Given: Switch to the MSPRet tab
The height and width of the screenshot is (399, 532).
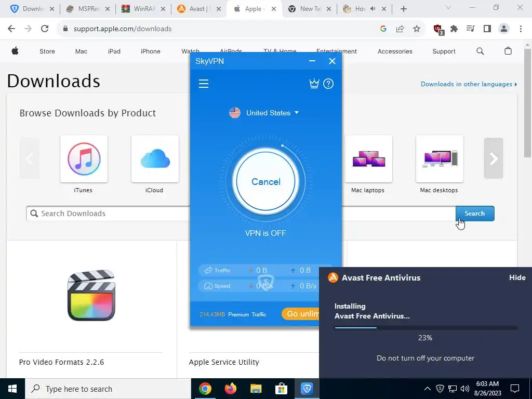Looking at the screenshot, I should (88, 9).
